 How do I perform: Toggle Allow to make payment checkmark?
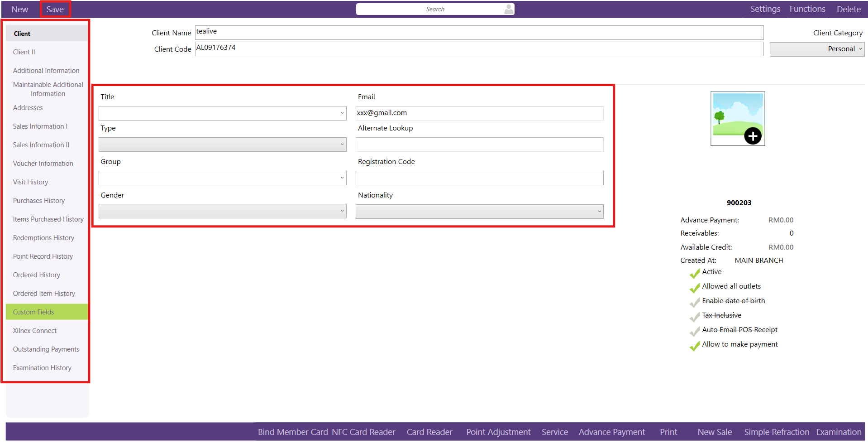click(695, 346)
